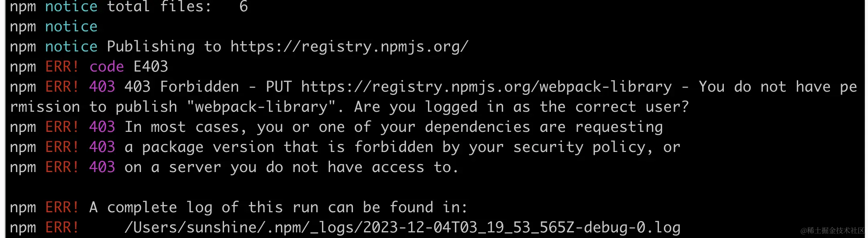Click the registry.npmjs.org/webpack-library PUT URL
Screen dimensions: 868x238
[486, 87]
